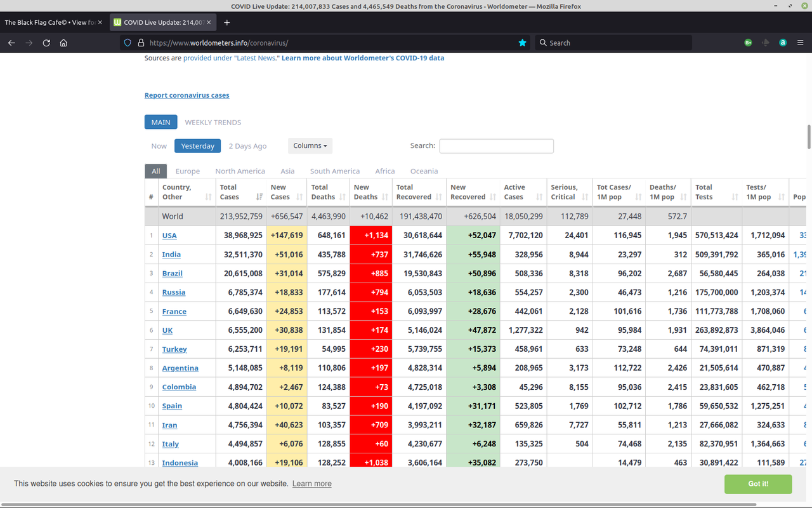Click Iran new cases cell +40,623
The image size is (812, 508).
(287, 425)
